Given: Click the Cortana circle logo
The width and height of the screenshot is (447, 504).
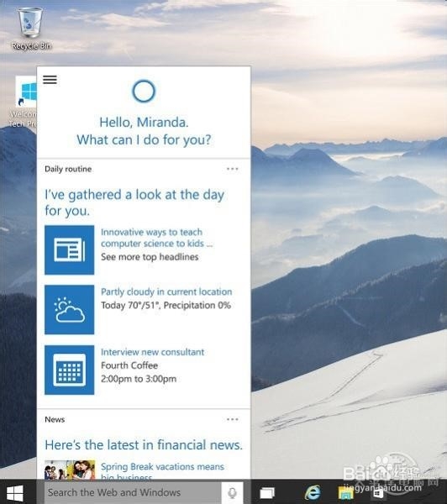Looking at the screenshot, I should point(144,92).
